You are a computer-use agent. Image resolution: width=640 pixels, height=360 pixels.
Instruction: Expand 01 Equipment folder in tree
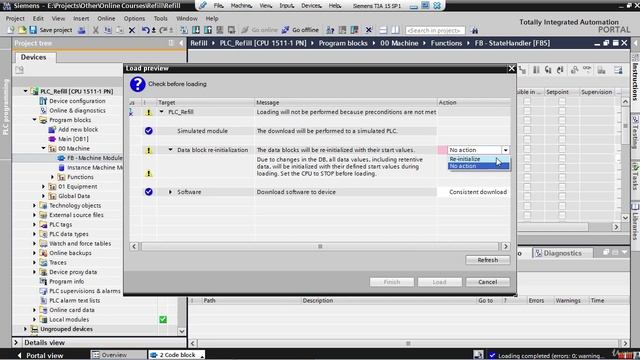[43, 186]
